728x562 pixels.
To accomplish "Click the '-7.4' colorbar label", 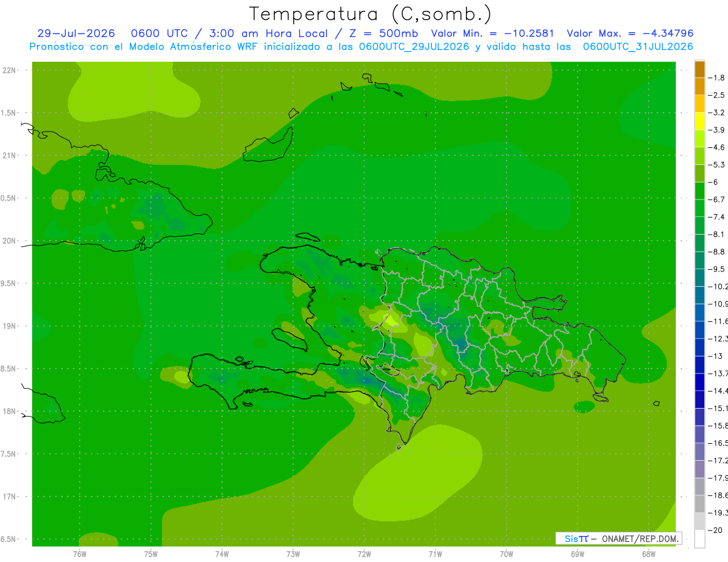I will pyautogui.click(x=716, y=217).
